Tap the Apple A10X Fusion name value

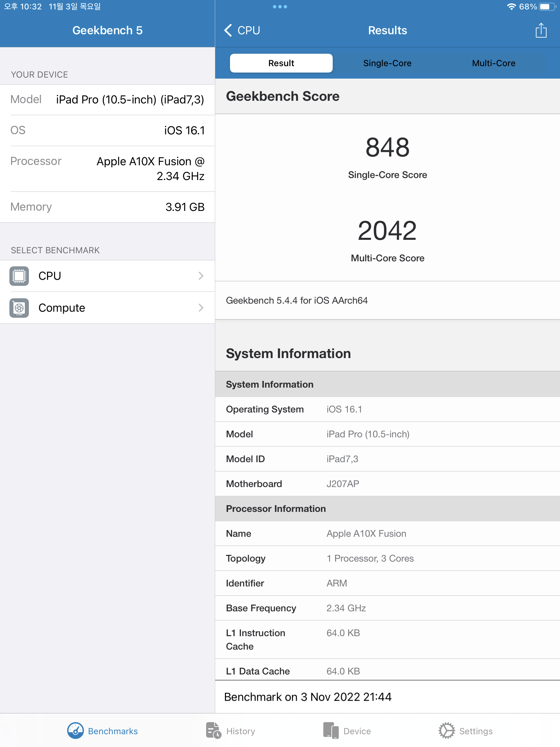[x=366, y=534]
